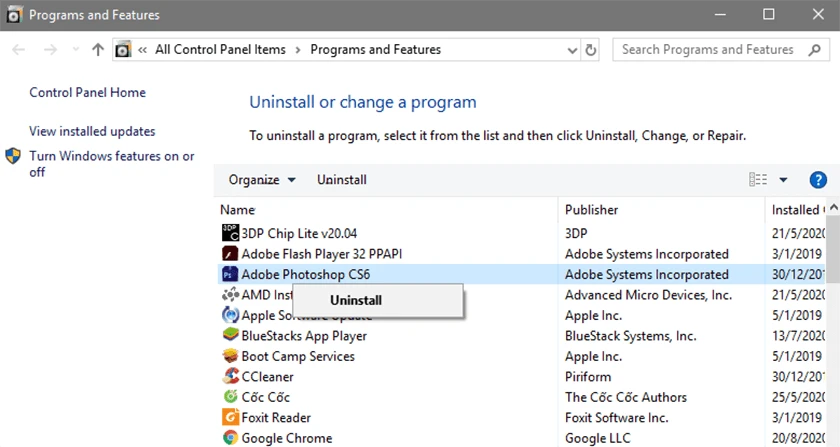840x447 pixels.
Task: Click the search magnifier icon
Action: click(814, 50)
